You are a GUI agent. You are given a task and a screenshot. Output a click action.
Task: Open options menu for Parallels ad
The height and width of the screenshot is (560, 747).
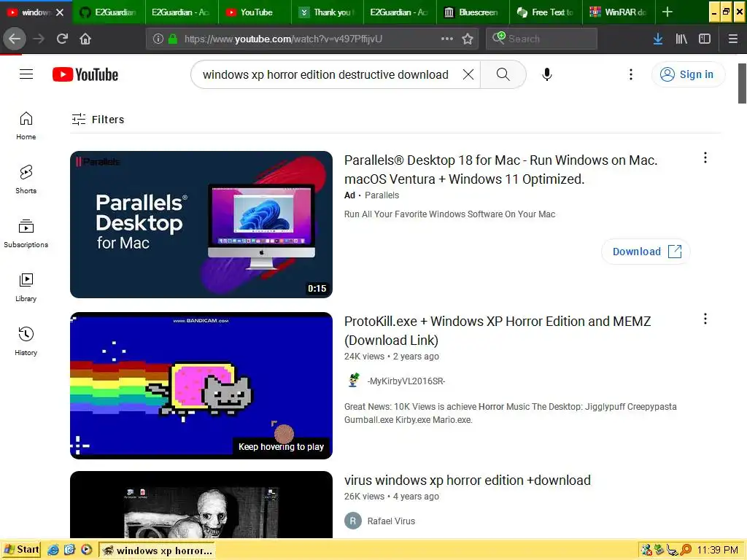705,157
